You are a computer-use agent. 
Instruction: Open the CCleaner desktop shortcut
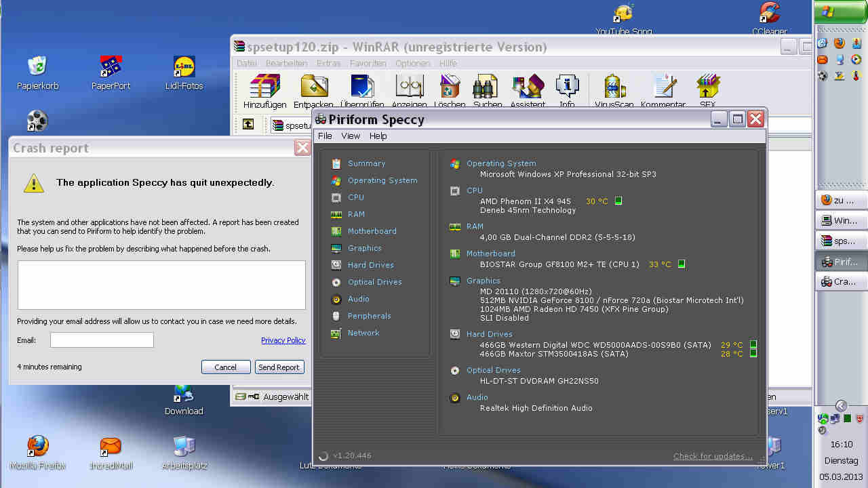(x=770, y=18)
